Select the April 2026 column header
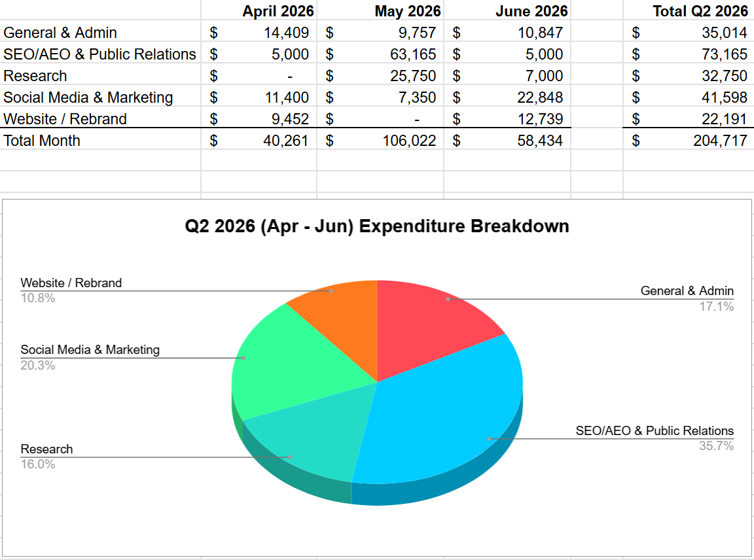 tap(259, 10)
